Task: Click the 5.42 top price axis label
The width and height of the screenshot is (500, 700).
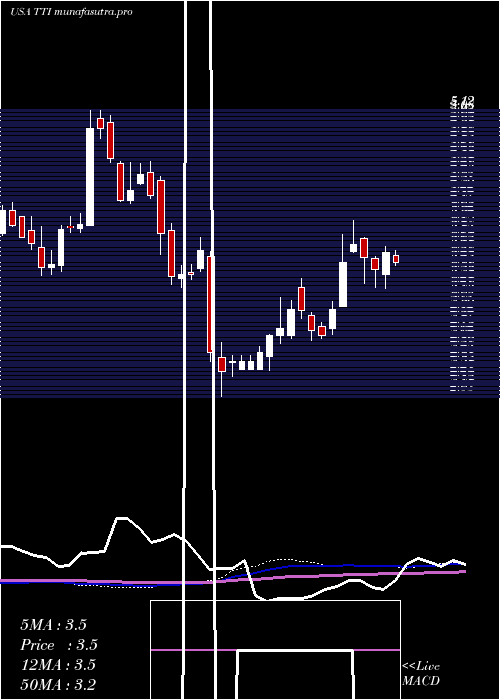Action: point(462,100)
